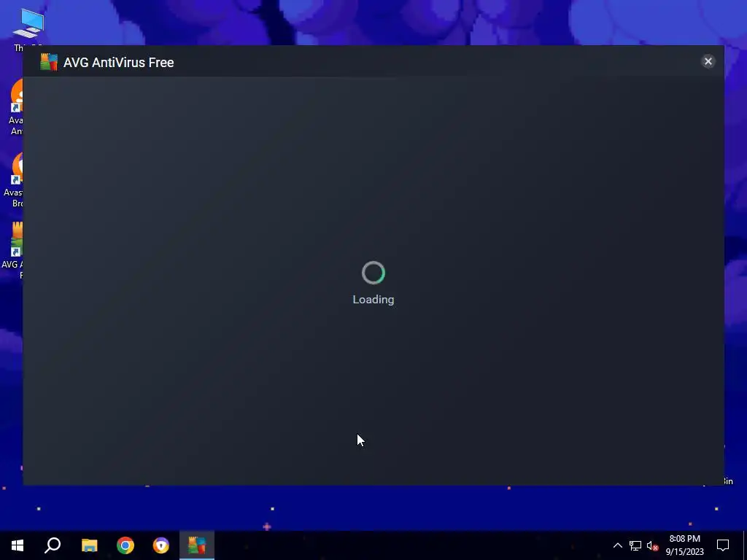Open network status tray icon

tap(635, 545)
